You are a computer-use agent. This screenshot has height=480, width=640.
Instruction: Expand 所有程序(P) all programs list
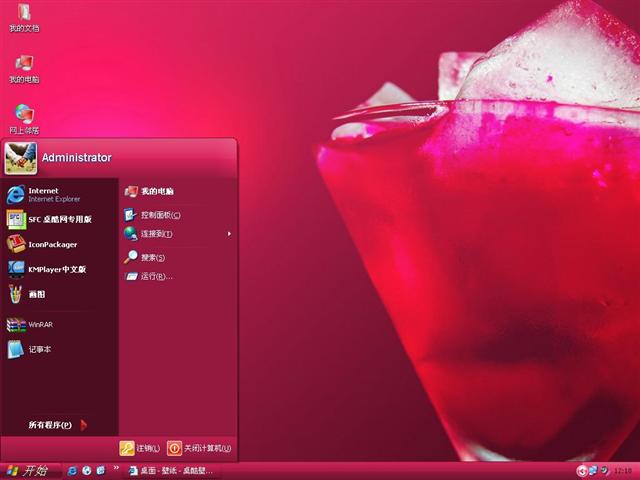coord(58,425)
